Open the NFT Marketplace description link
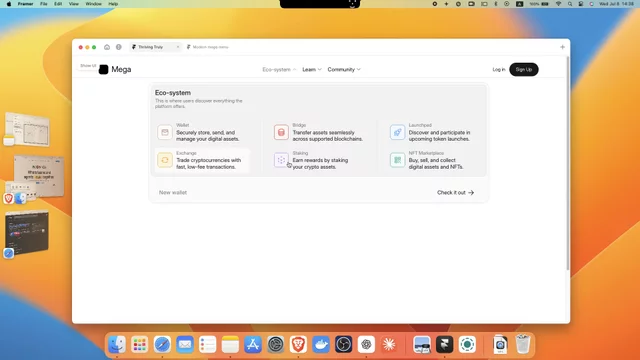Screen dimensions: 640x360 click(436, 163)
